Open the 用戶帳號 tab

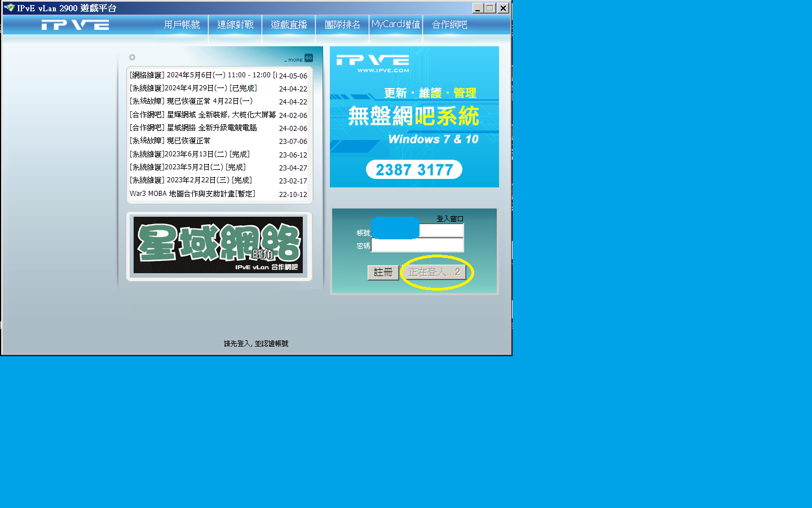[x=182, y=25]
